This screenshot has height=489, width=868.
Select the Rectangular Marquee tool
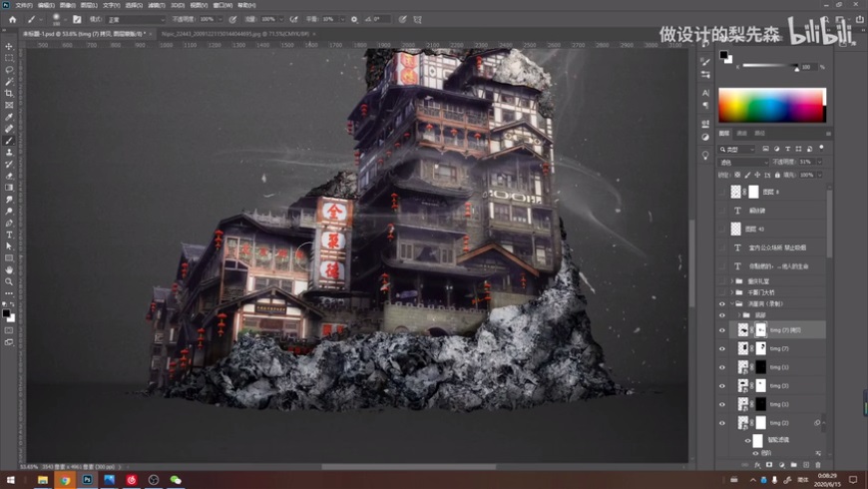tap(9, 58)
